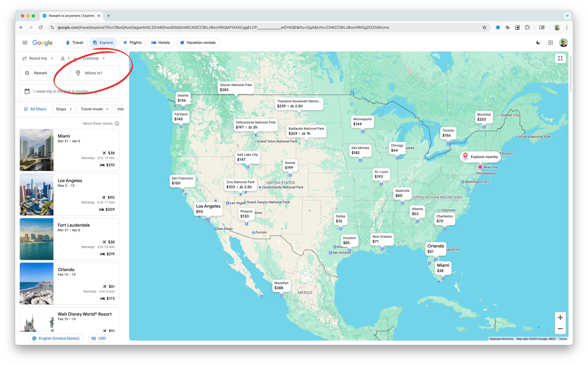Zoom in on the map with the plus button

point(560,318)
